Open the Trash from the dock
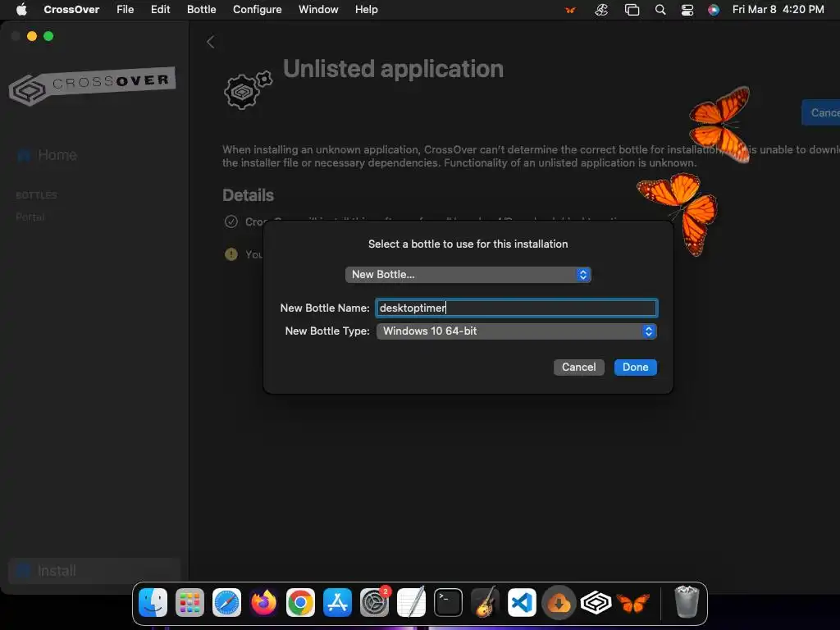The image size is (840, 630). pos(687,602)
